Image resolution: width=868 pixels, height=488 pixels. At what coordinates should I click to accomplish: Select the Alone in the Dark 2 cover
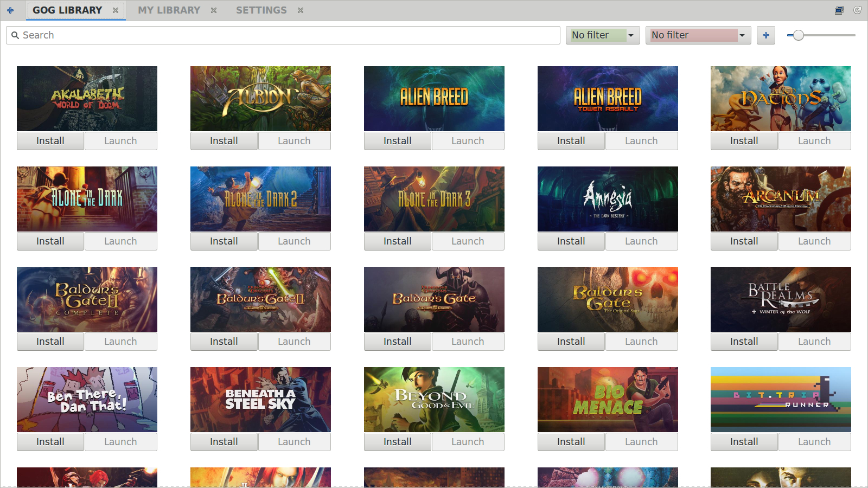pyautogui.click(x=260, y=199)
